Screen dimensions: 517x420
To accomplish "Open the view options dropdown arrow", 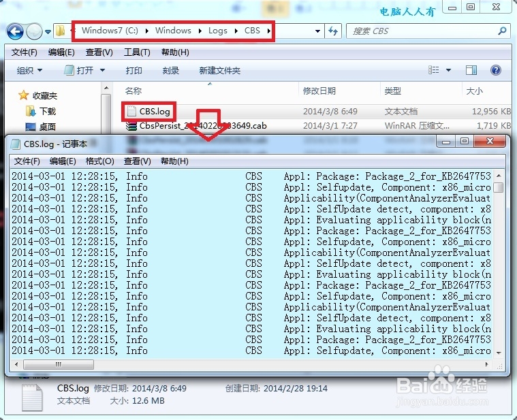I will pos(448,70).
